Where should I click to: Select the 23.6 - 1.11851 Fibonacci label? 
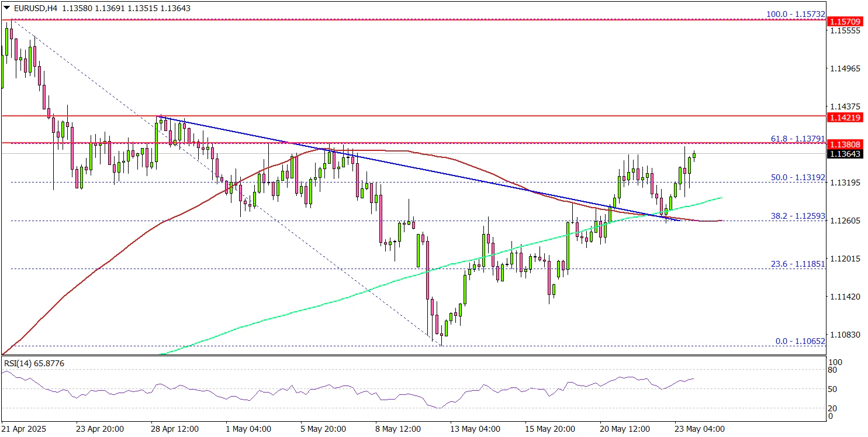(797, 264)
